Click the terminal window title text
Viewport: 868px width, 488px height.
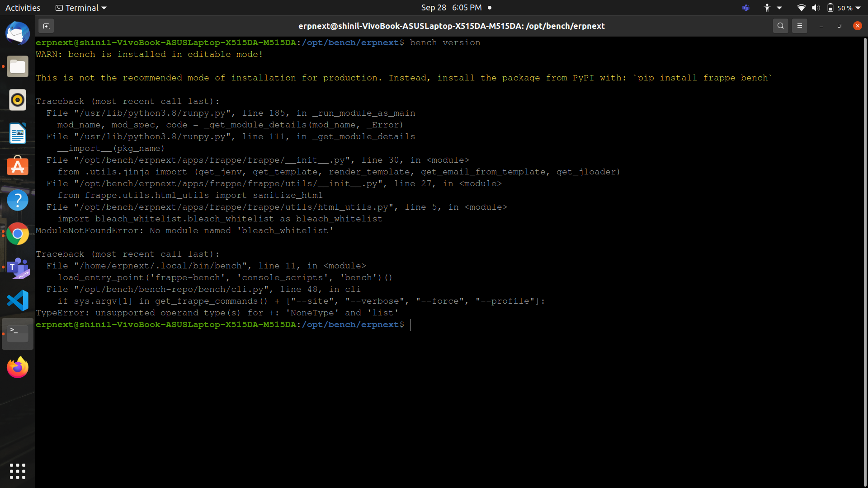(x=451, y=26)
